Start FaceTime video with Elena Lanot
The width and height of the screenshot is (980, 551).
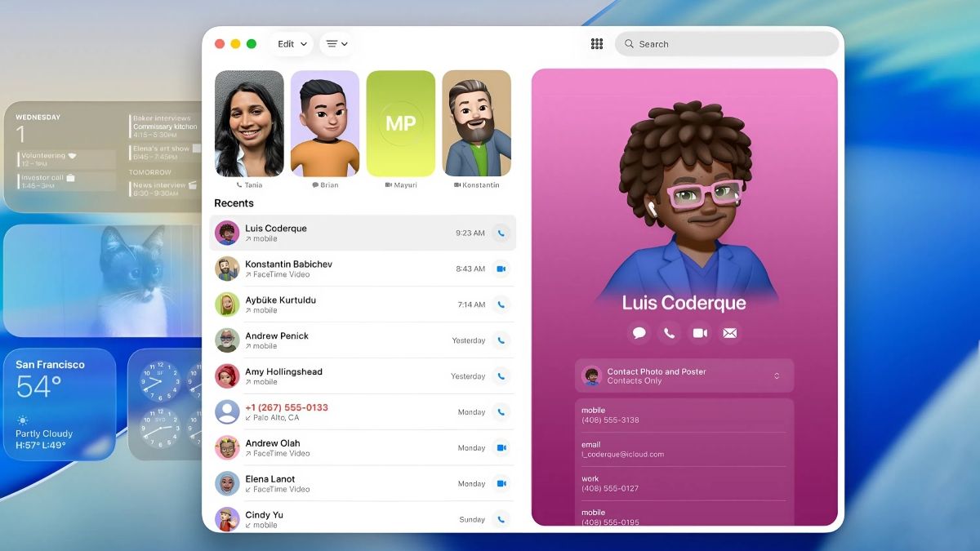click(501, 483)
